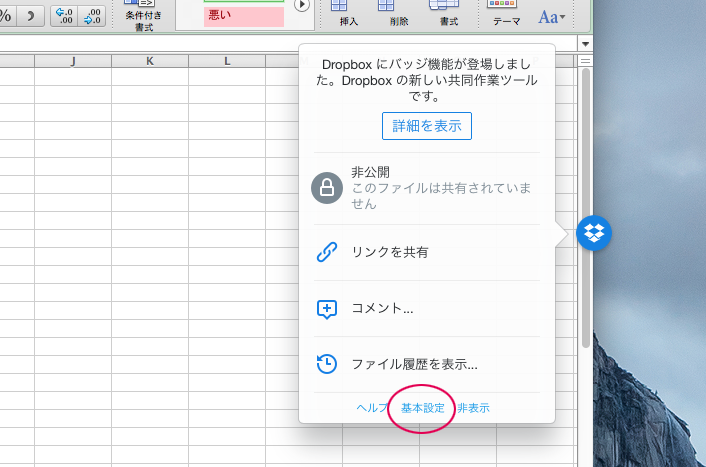This screenshot has height=467, width=706.
Task: Click the Dropbox badge icon
Action: 594,233
